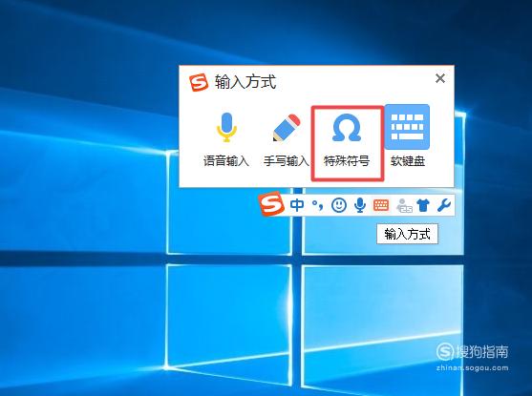Open handwriting input (手写输入) pencil option

[x=287, y=139]
